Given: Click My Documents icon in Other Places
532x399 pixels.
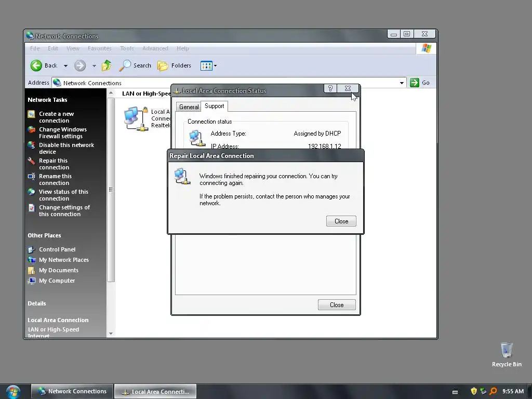Looking at the screenshot, I should [32, 270].
